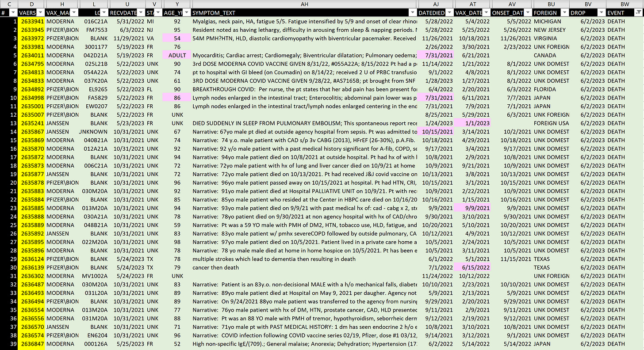Select the 'BREAKTHROUGH COVID' symptom text cell
Viewport: 644px width, 350px height.
(x=305, y=89)
